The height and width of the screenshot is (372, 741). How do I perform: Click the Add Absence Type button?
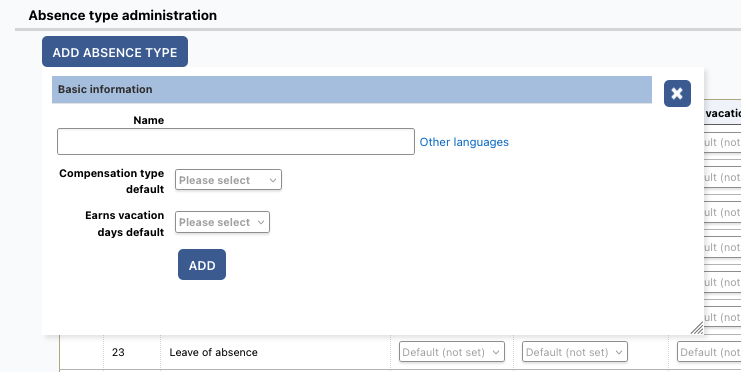(115, 52)
